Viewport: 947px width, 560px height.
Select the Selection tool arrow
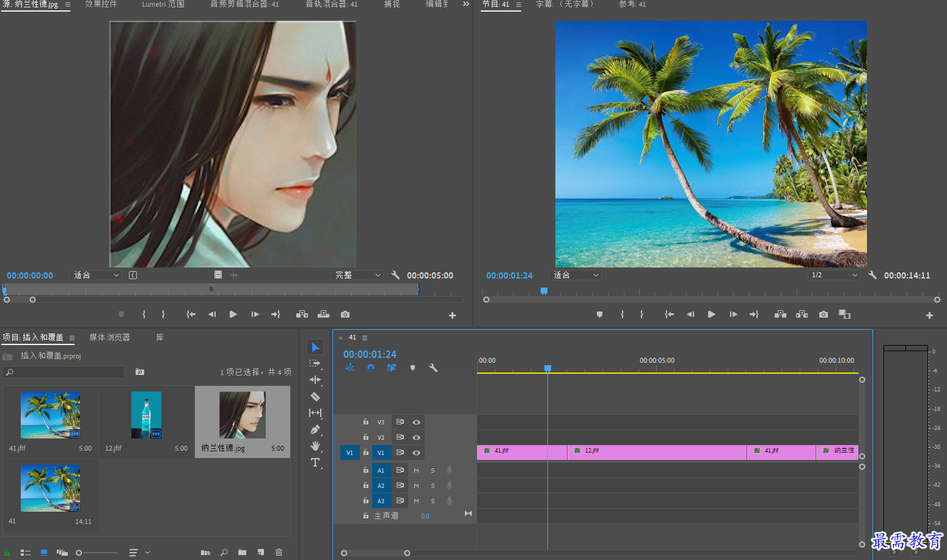pyautogui.click(x=315, y=347)
